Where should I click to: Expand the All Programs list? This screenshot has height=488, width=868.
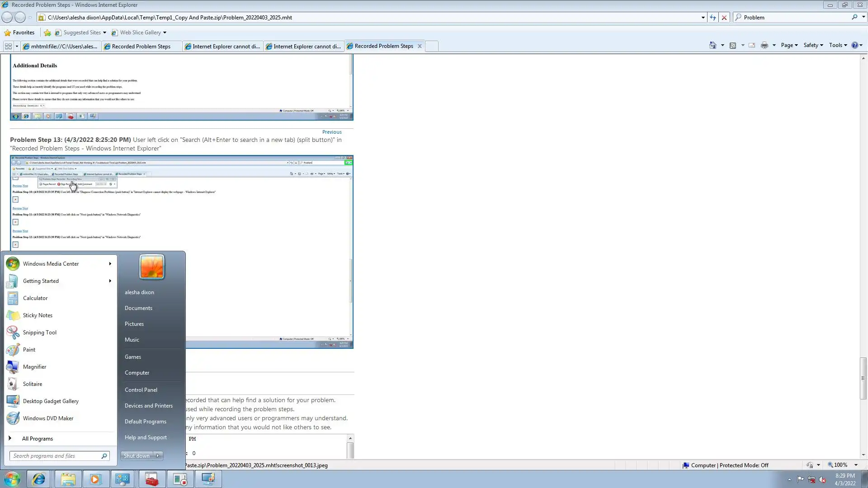[37, 439]
